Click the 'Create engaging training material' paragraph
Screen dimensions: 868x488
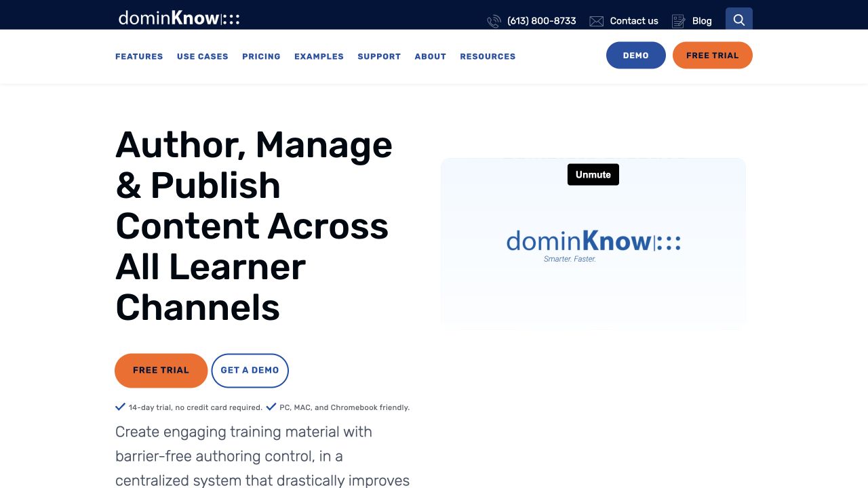click(262, 455)
